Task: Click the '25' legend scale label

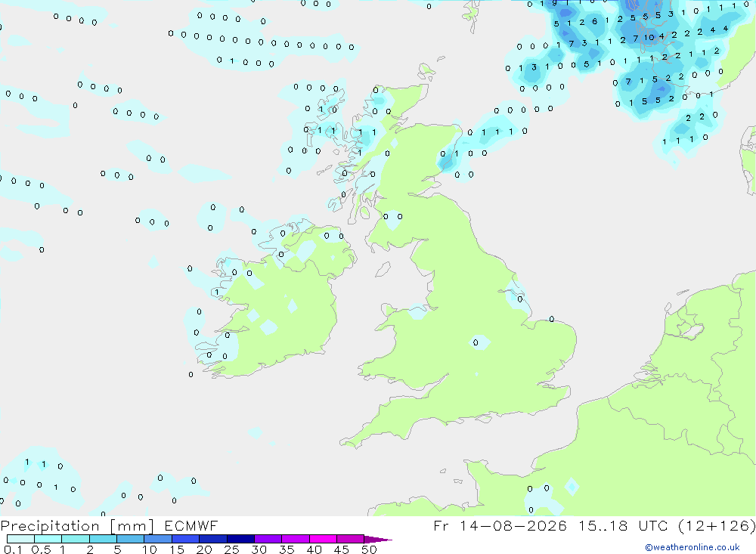Action: pyautogui.click(x=232, y=549)
